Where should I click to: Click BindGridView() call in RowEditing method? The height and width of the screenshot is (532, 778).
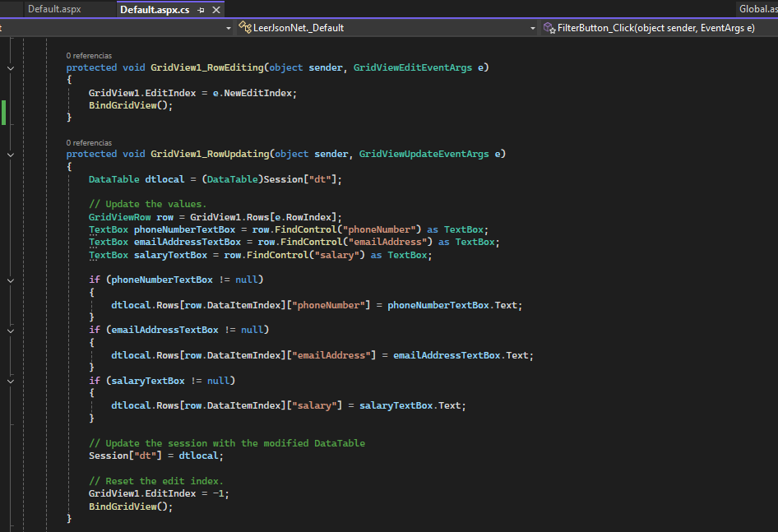click(131, 105)
